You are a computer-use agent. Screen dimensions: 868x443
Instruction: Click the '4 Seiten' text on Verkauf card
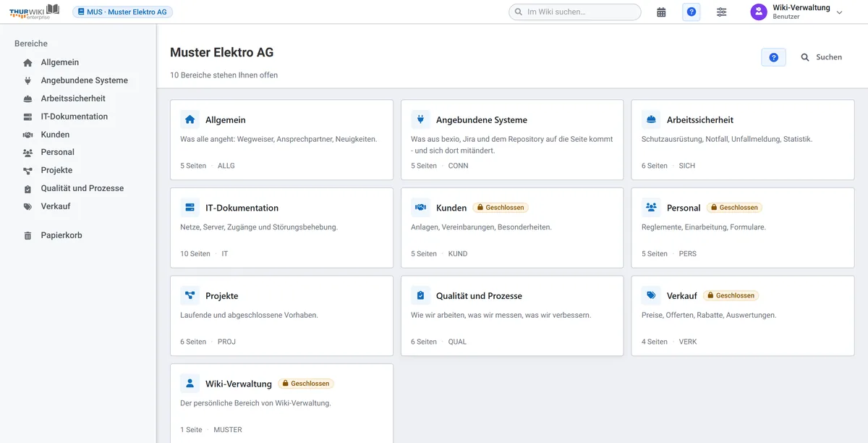click(x=655, y=342)
